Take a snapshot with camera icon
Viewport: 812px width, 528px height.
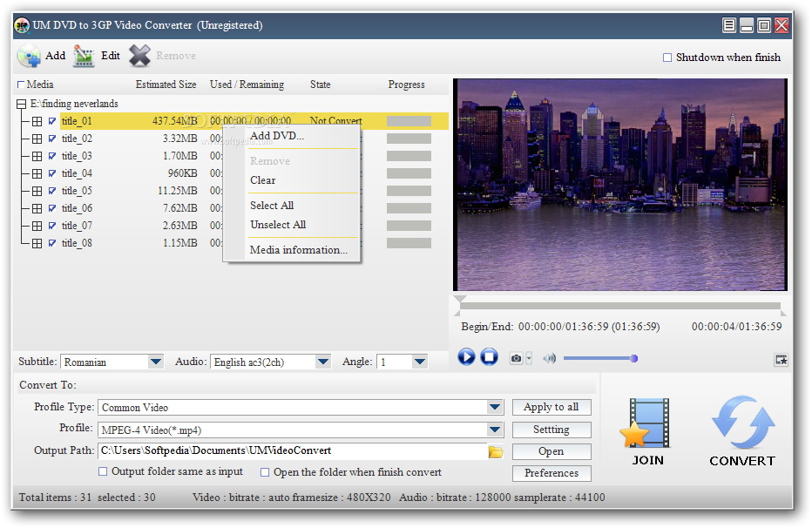tap(517, 358)
